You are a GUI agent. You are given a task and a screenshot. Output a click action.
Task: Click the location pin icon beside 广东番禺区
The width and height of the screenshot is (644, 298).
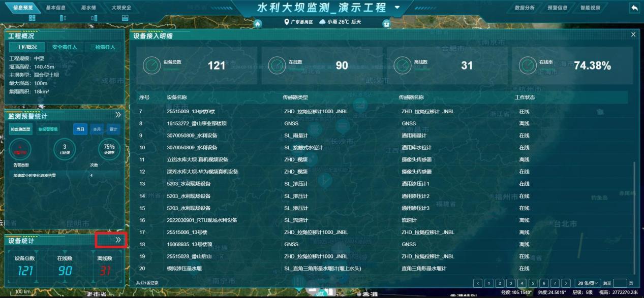coord(286,22)
